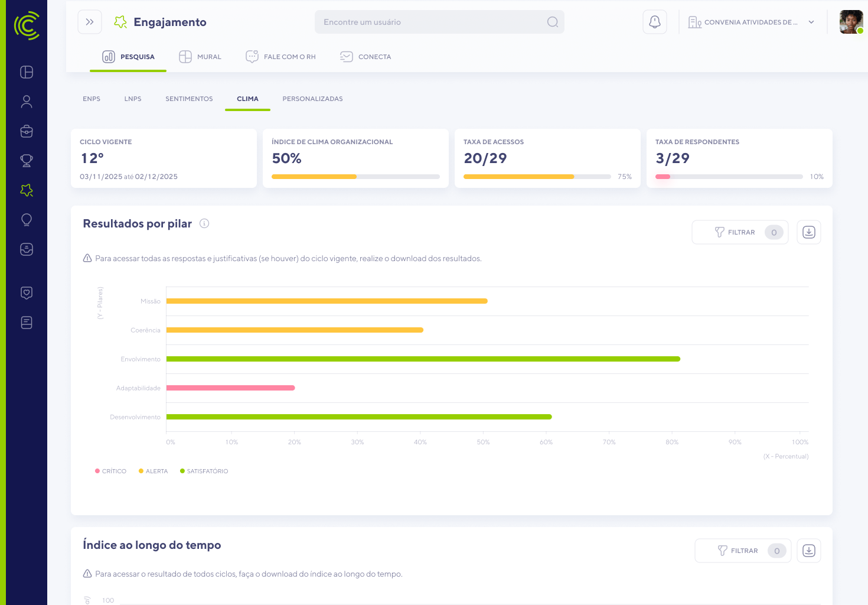Click the info icon beside Resultados por pilar

[204, 223]
